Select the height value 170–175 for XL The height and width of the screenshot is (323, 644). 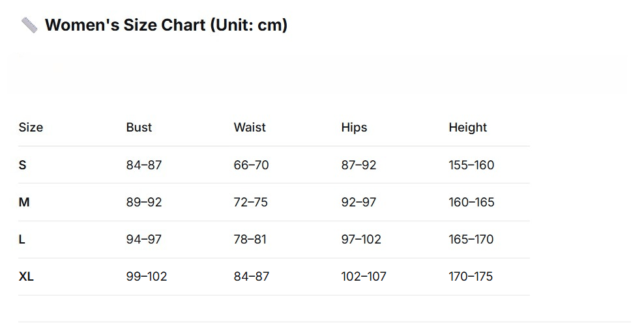pyautogui.click(x=471, y=277)
